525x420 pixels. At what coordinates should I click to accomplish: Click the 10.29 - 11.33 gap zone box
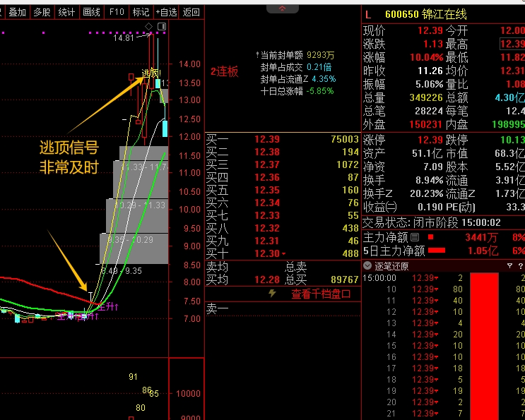tap(137, 216)
